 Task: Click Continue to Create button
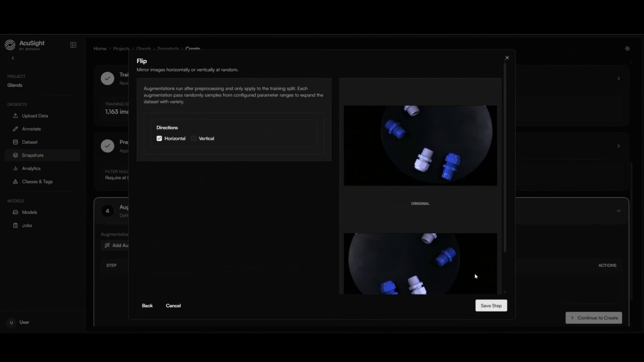594,318
